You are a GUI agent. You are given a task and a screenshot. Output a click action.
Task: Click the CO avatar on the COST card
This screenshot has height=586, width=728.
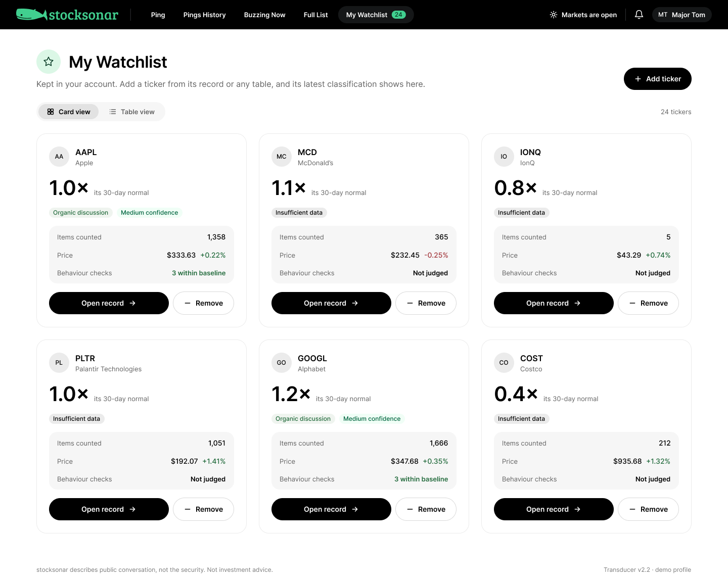504,363
